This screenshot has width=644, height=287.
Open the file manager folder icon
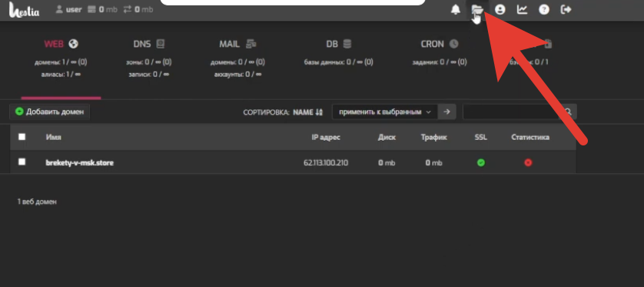pyautogui.click(x=477, y=9)
